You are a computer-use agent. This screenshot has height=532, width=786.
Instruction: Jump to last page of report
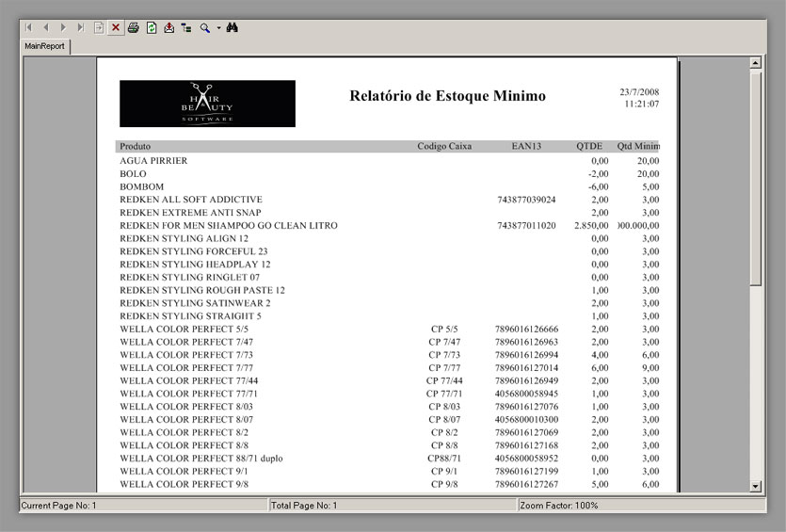tap(81, 27)
